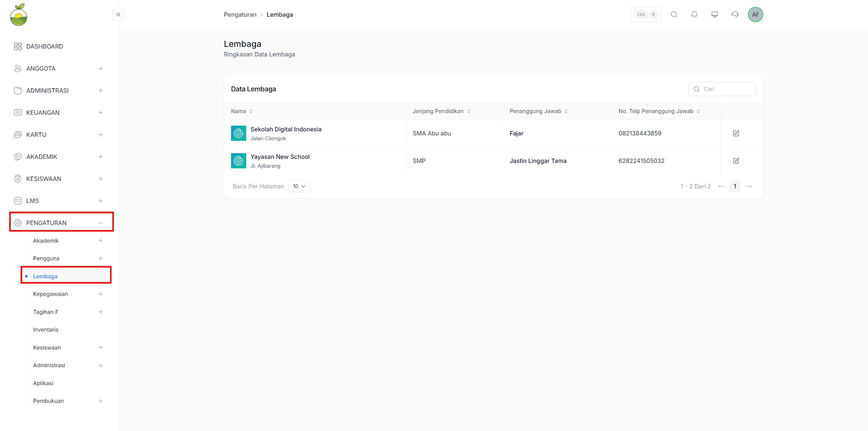Click Sekolah Digital Indonesia name
This screenshot has width=868, height=431.
coord(286,129)
